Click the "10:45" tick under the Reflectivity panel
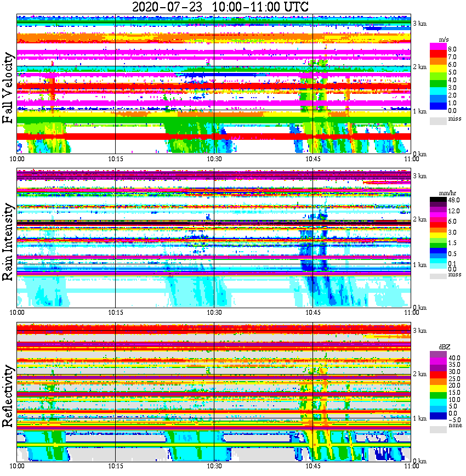 [312, 466]
